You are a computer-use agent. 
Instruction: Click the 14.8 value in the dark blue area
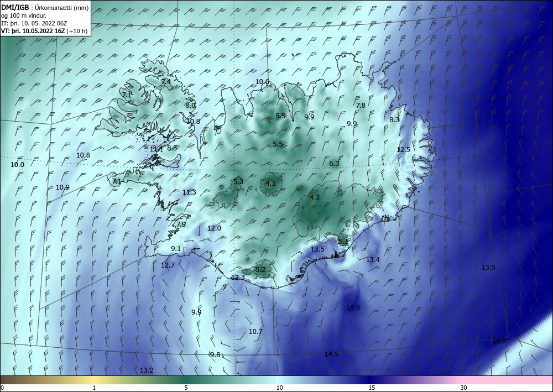tap(353, 307)
